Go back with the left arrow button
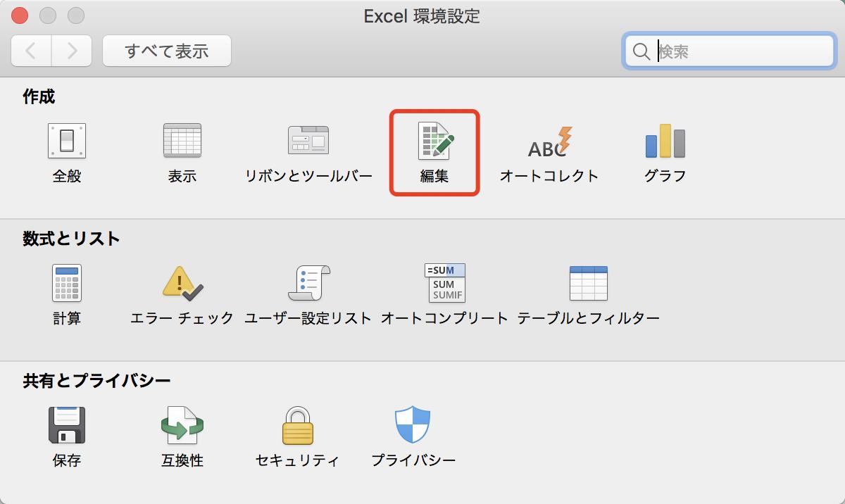This screenshot has height=504, width=845. coord(31,51)
